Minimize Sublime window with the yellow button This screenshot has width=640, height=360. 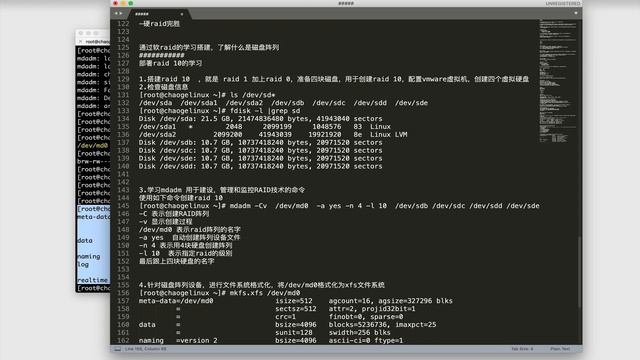pos(123,3)
